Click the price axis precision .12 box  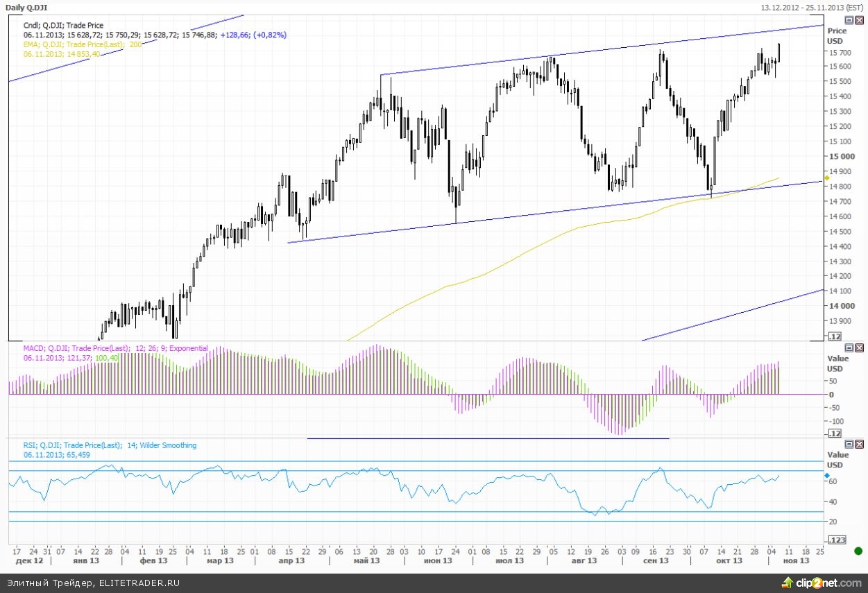click(836, 336)
